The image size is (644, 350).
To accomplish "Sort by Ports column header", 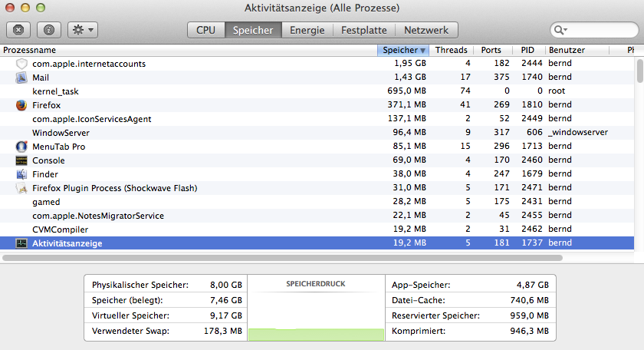I will pos(493,50).
